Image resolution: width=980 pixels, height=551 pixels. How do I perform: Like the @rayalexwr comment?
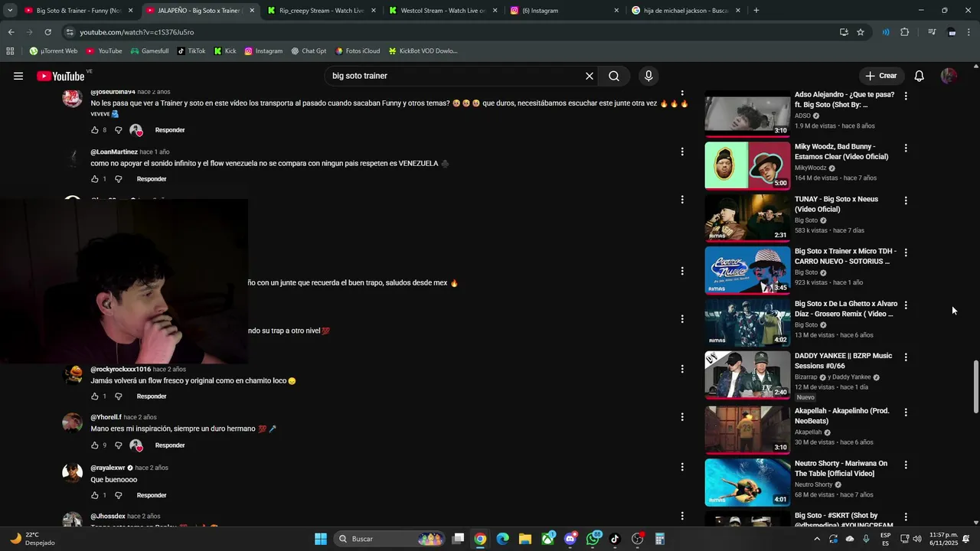coord(95,495)
